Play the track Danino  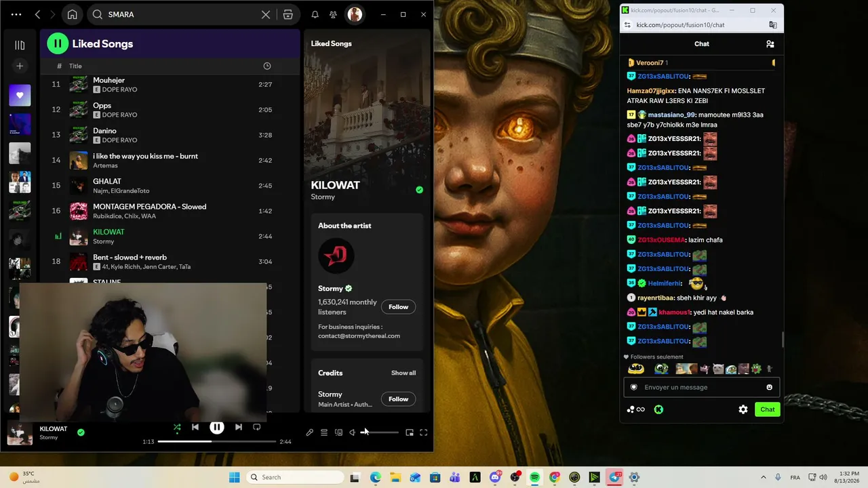pyautogui.click(x=170, y=135)
